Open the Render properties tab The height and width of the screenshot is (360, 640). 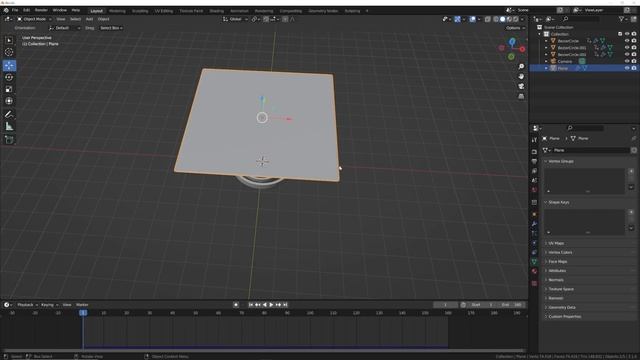534,152
